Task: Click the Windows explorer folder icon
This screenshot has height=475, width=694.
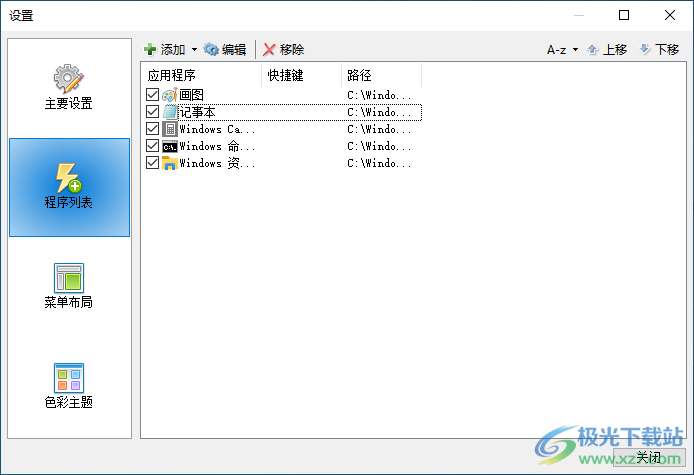Action: (x=170, y=163)
